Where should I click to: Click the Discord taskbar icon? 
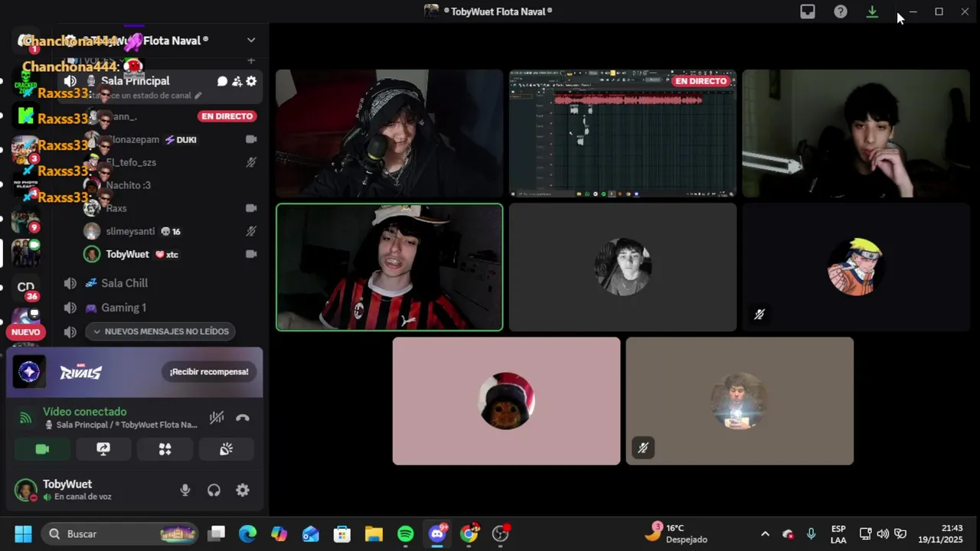[437, 534]
